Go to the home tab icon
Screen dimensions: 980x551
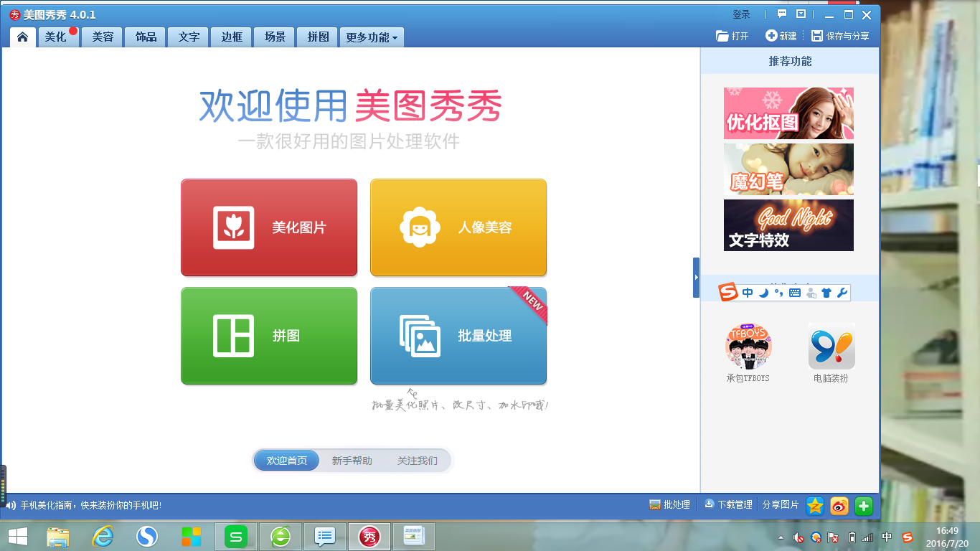[x=23, y=37]
